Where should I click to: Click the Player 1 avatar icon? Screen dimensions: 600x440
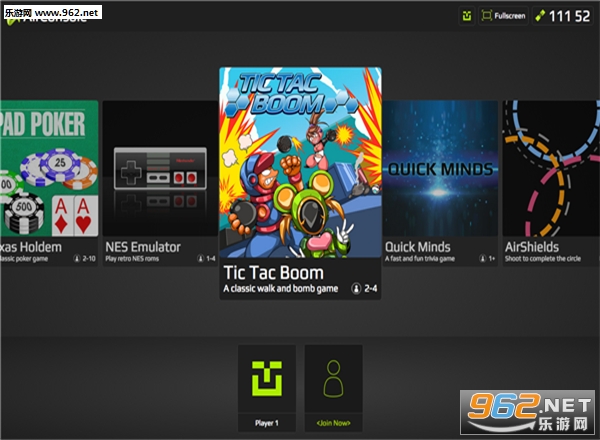tap(267, 379)
